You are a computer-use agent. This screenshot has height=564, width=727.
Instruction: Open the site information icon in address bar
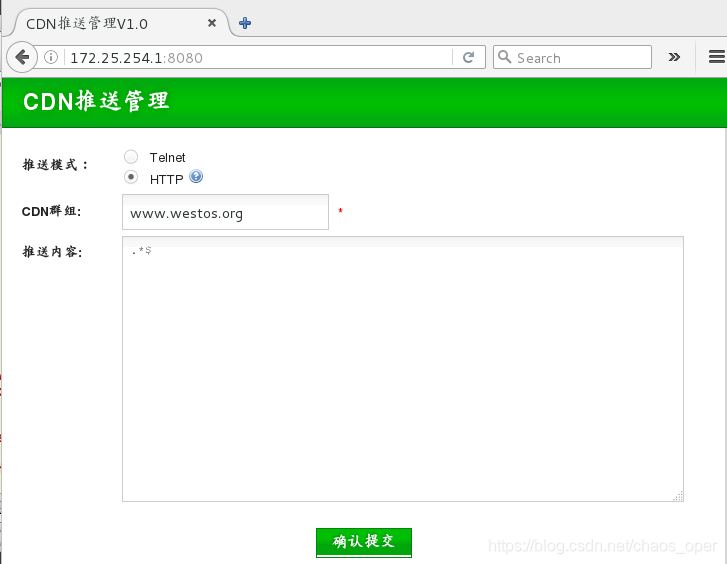(x=51, y=57)
